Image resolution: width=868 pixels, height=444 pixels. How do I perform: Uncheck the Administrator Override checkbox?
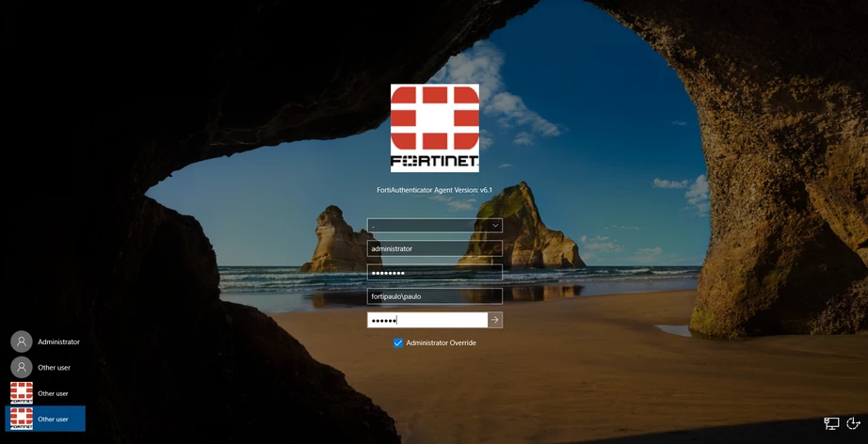pos(398,342)
